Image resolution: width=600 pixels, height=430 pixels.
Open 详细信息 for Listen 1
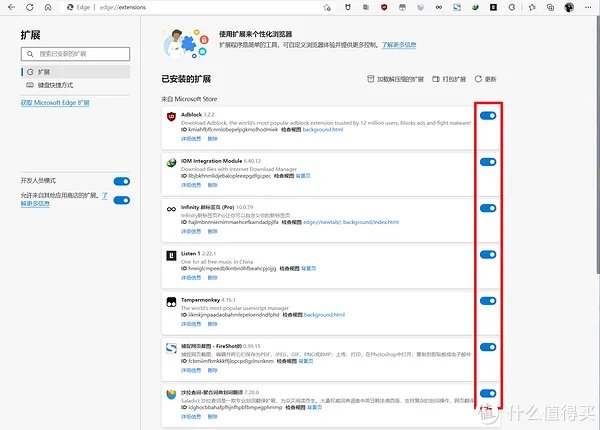pos(191,277)
